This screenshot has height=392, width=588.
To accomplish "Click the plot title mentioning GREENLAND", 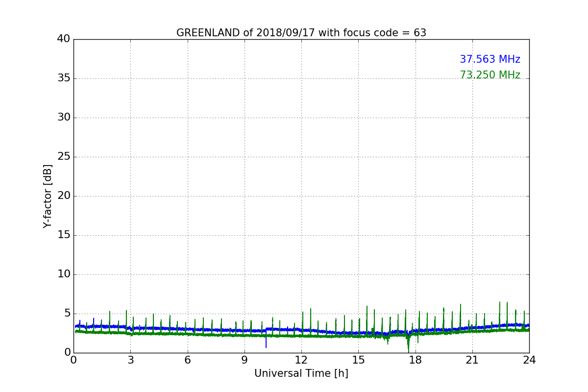I will (x=301, y=33).
